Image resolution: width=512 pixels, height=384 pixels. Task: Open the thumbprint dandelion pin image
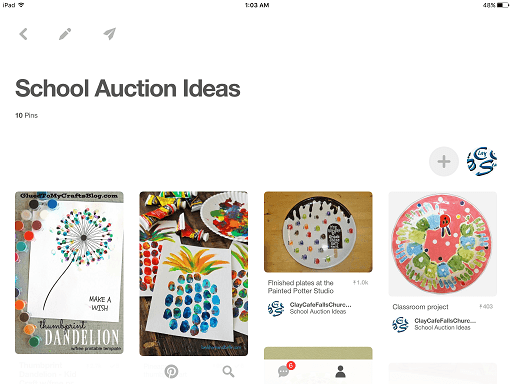point(69,273)
